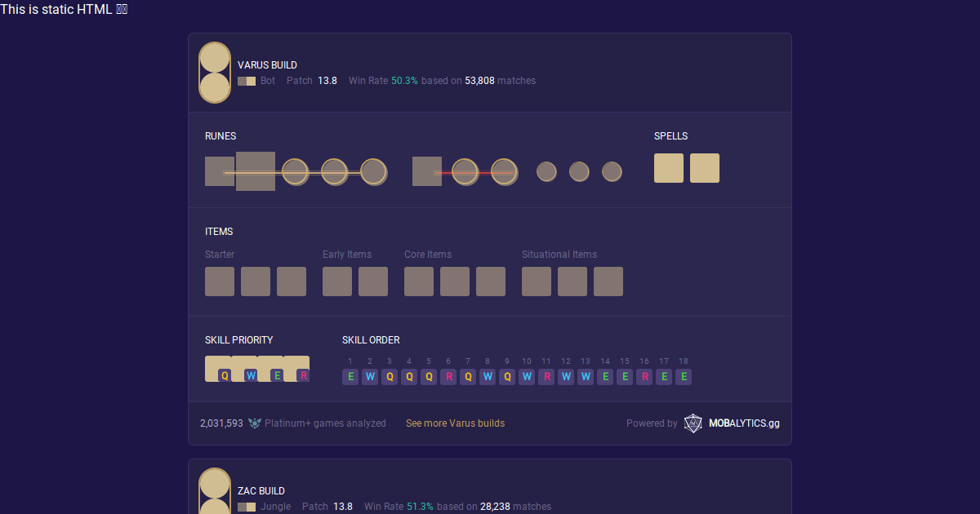Click the Varus champion portrait icon
Image resolution: width=980 pixels, height=514 pixels.
[x=215, y=73]
